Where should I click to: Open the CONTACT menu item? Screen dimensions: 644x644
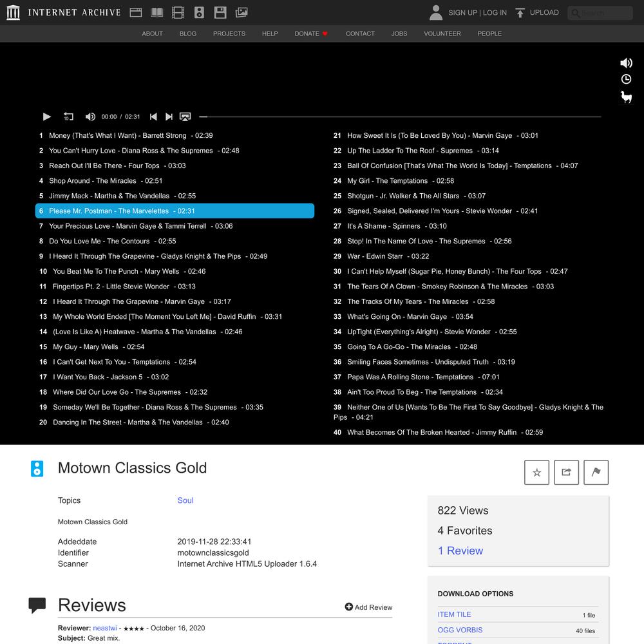point(360,33)
